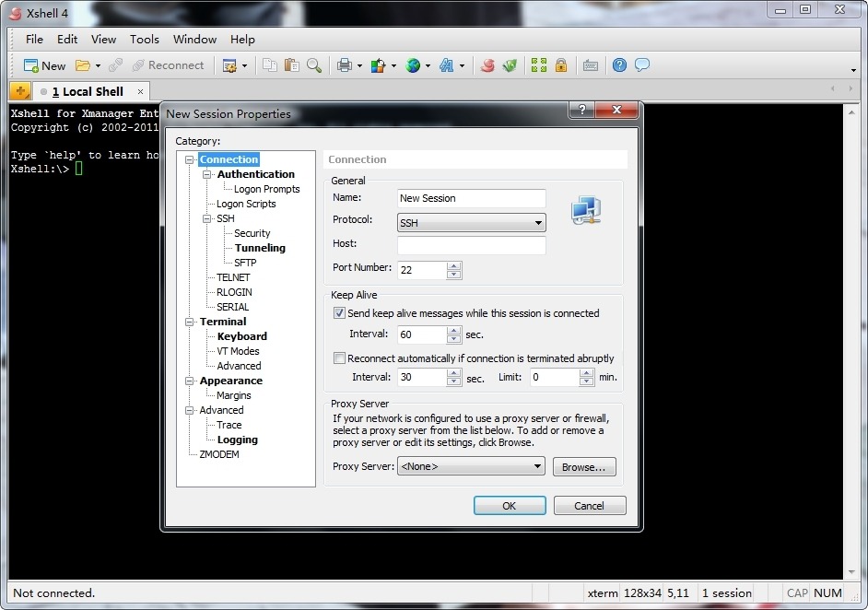Click the globe encoding icon
The image size is (868, 610).
click(413, 65)
